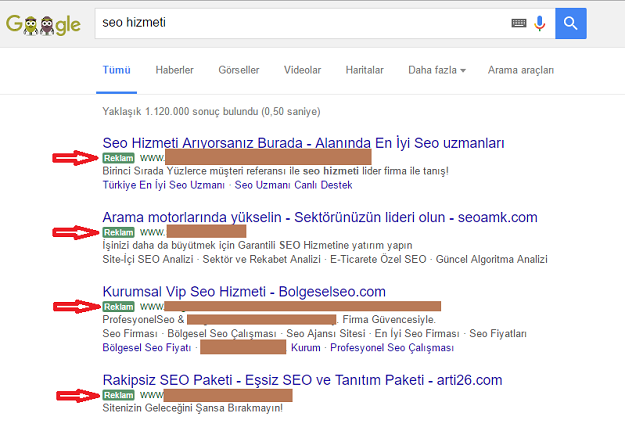Image resolution: width=625 pixels, height=431 pixels.
Task: Click 'Site-İçi SEO Analizi' text
Action: coord(148,259)
